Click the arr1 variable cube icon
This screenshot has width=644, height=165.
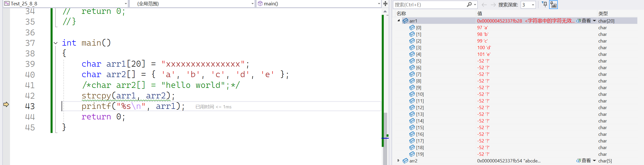coord(405,21)
